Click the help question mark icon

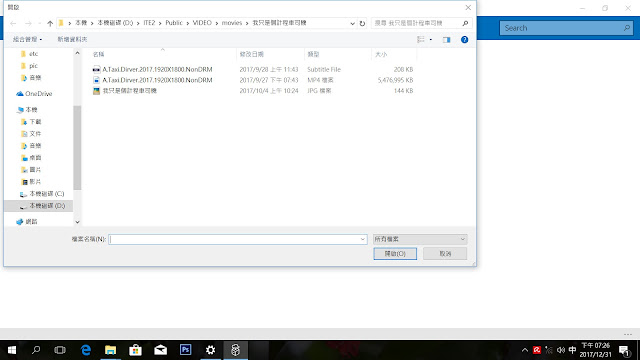point(464,40)
